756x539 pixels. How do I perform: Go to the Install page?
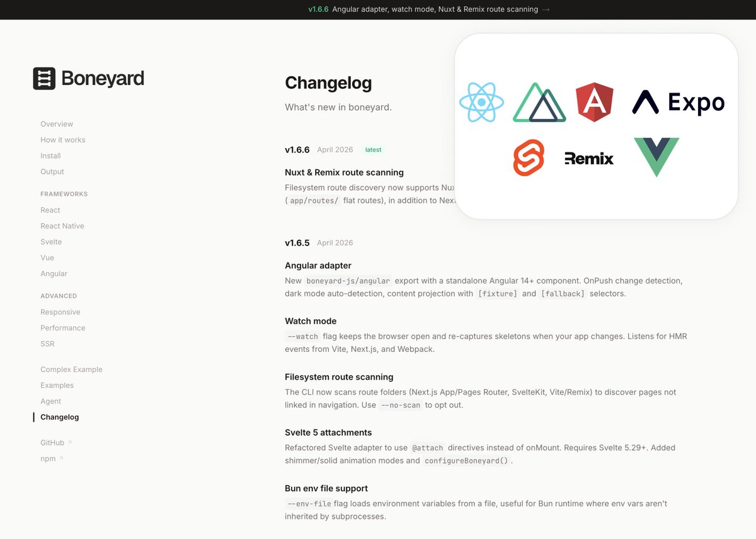(50, 156)
